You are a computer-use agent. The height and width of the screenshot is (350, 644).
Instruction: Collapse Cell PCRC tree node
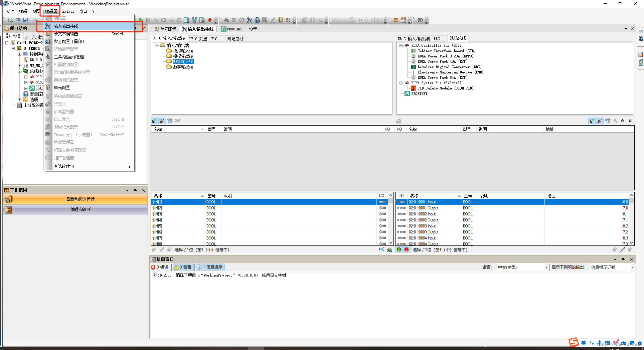click(x=7, y=43)
